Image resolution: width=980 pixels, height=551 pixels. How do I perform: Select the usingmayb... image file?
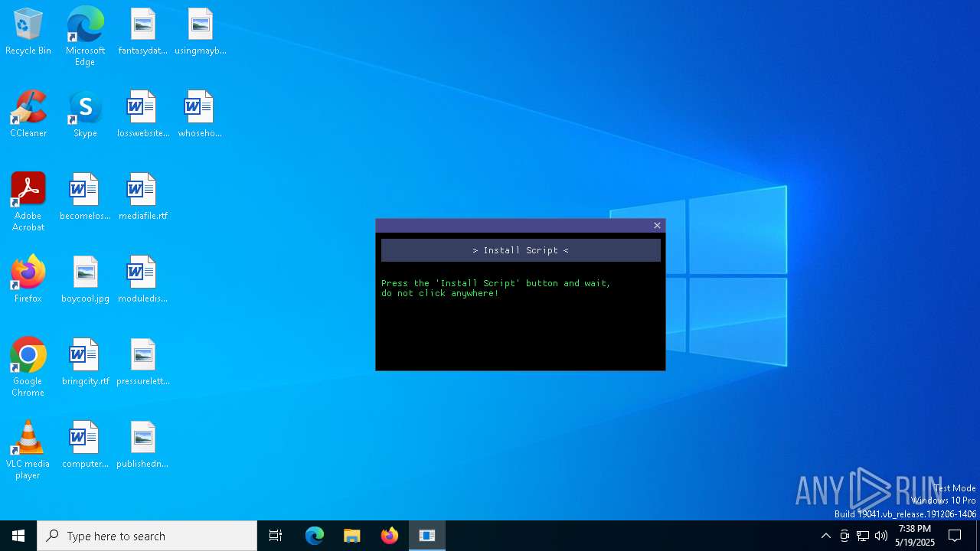pyautogui.click(x=200, y=32)
